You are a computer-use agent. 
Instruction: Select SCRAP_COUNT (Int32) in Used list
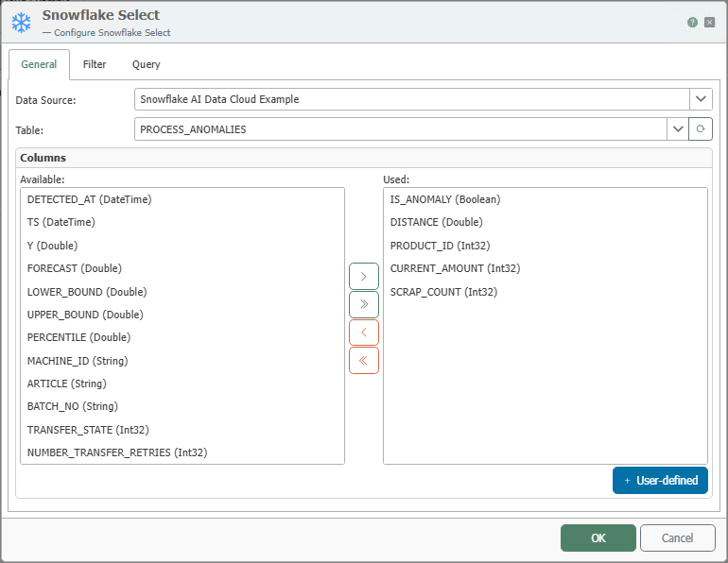(x=546, y=292)
